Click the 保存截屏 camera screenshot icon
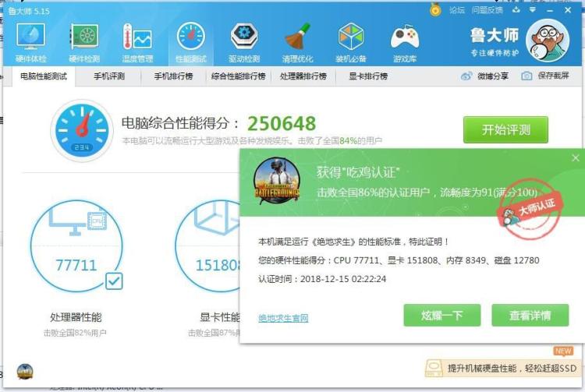 pos(526,76)
